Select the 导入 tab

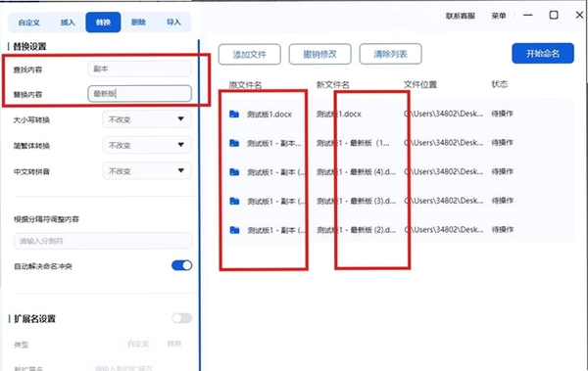point(173,23)
